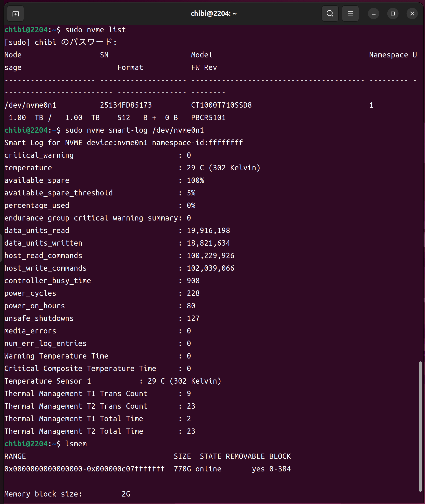Click the model name CT1000T710SSD8
The image size is (425, 504).
click(x=221, y=105)
